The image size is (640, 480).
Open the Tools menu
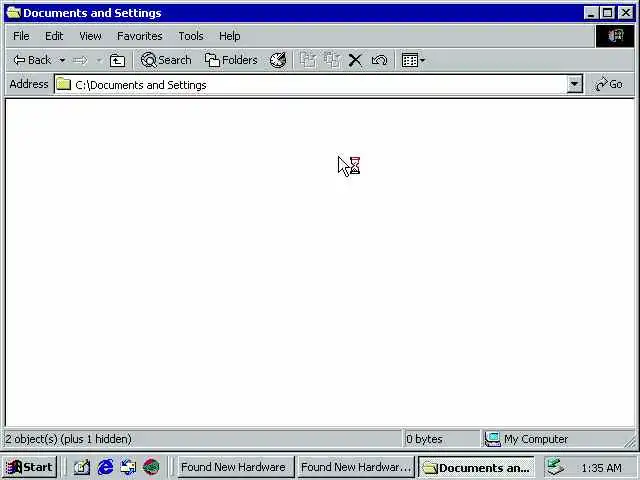coord(191,36)
